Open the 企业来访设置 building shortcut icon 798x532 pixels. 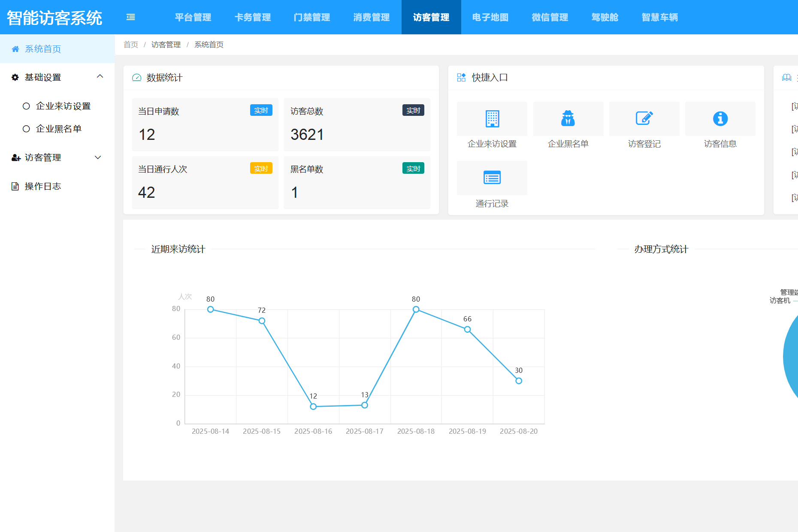pos(492,119)
